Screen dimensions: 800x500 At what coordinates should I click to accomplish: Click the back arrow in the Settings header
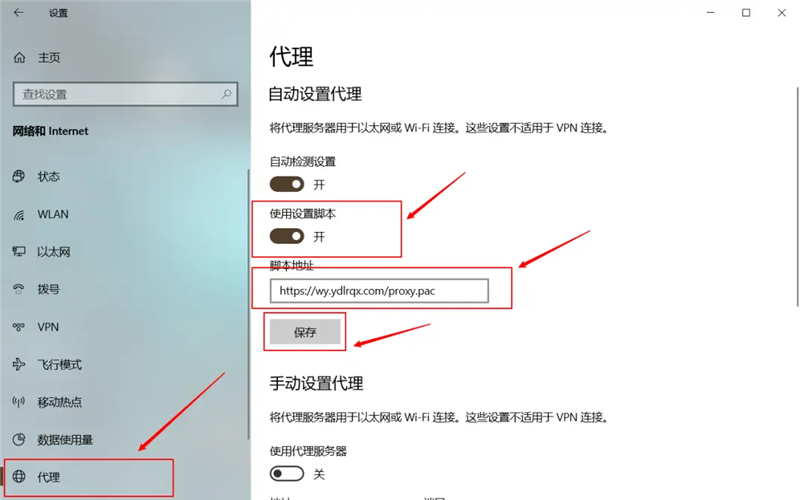click(18, 13)
